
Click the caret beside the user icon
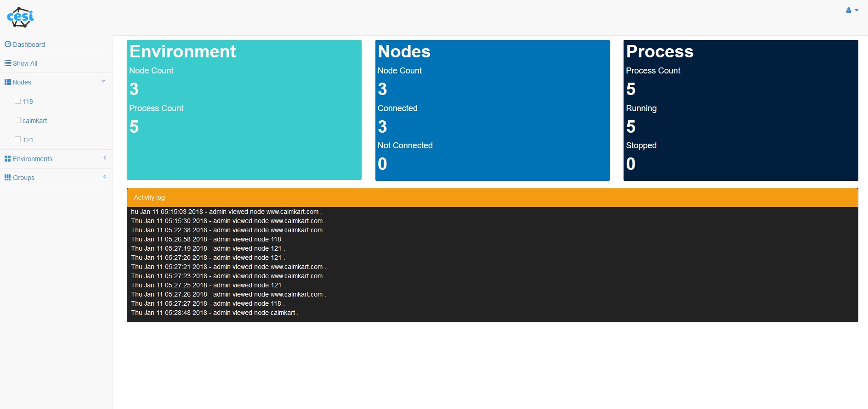pos(857,10)
